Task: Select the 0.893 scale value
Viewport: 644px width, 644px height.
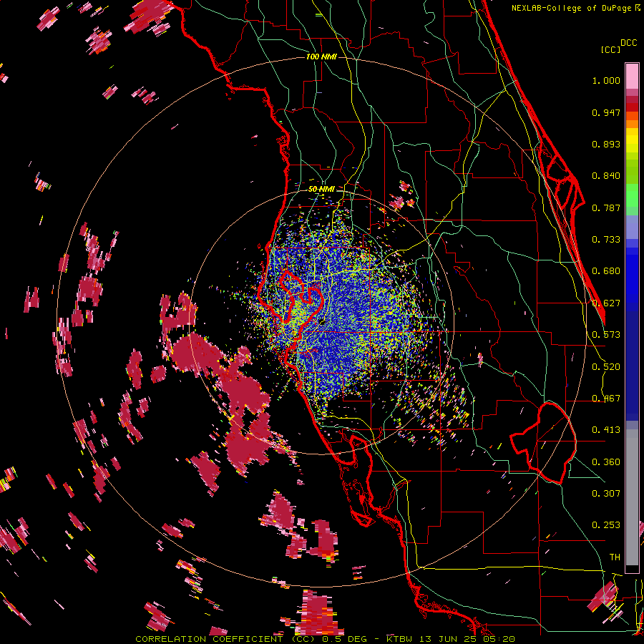Action: (x=606, y=144)
